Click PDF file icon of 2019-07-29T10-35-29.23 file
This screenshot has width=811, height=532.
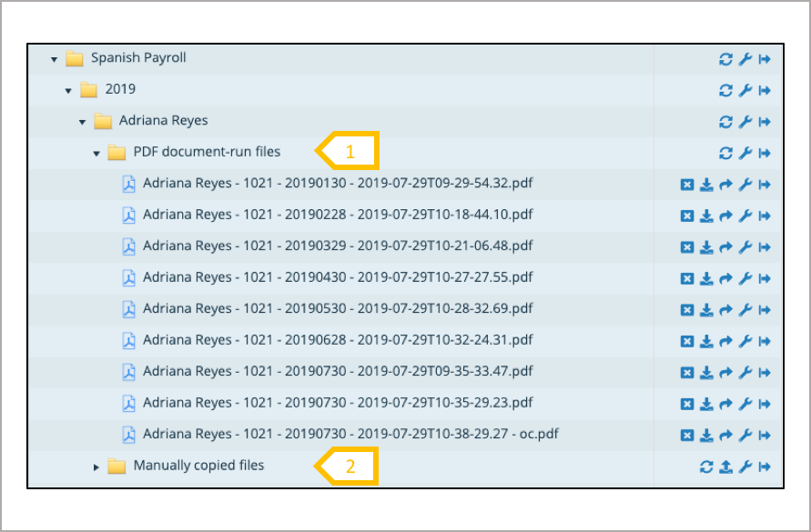pos(128,403)
